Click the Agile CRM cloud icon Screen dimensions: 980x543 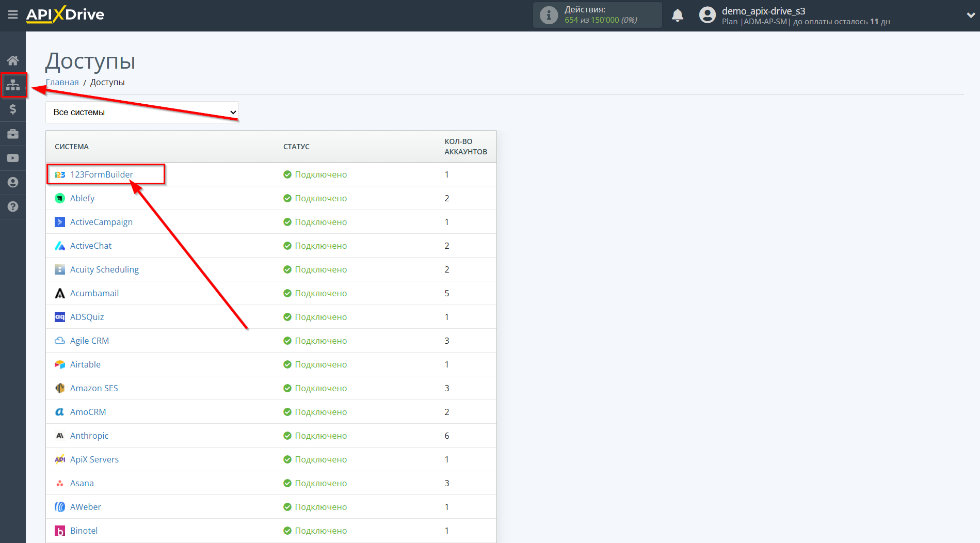pyautogui.click(x=60, y=341)
